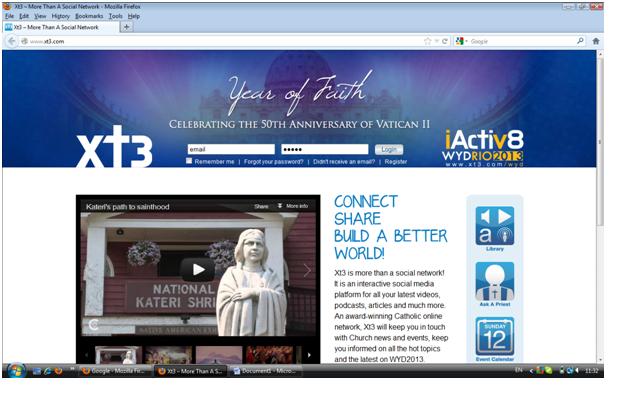Open the Library icon in sidebar
The image size is (640, 400).
point(494,227)
